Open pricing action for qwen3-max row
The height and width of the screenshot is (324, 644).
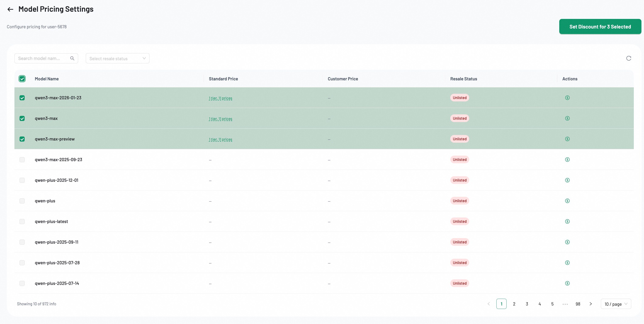pyautogui.click(x=567, y=118)
